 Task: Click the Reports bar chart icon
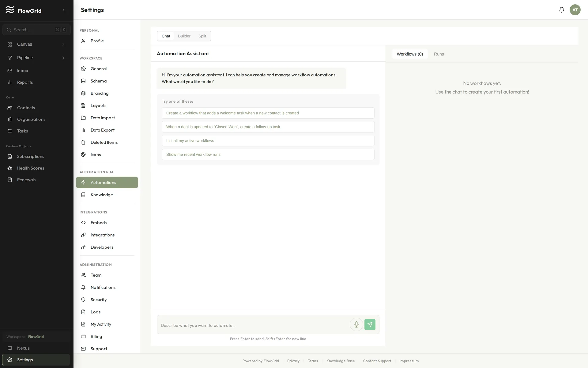10,82
